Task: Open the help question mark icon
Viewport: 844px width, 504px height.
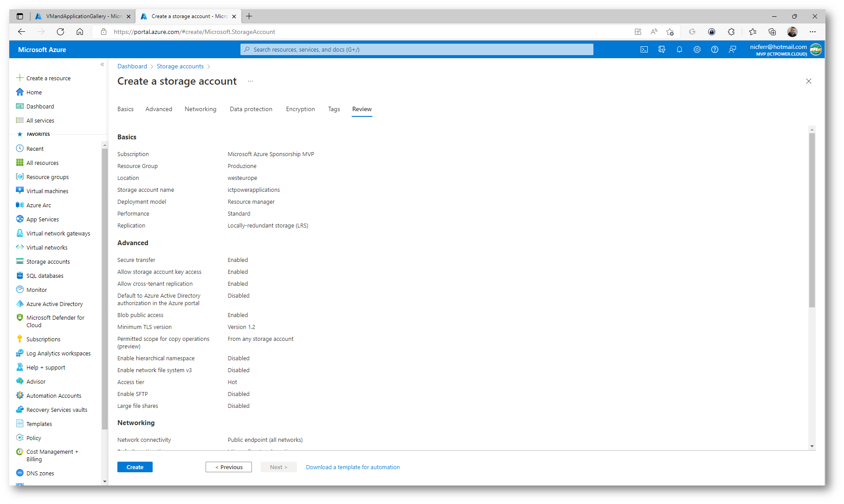Action: 715,49
